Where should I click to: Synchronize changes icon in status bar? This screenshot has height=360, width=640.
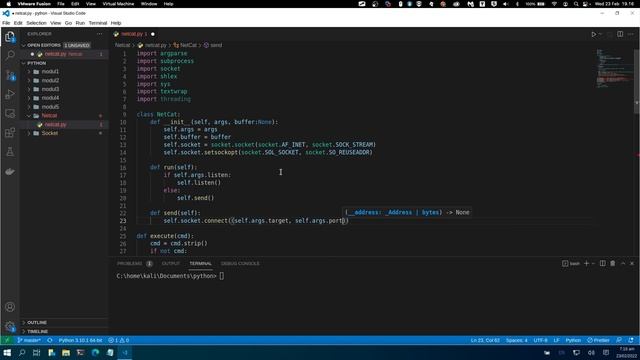click(50, 340)
